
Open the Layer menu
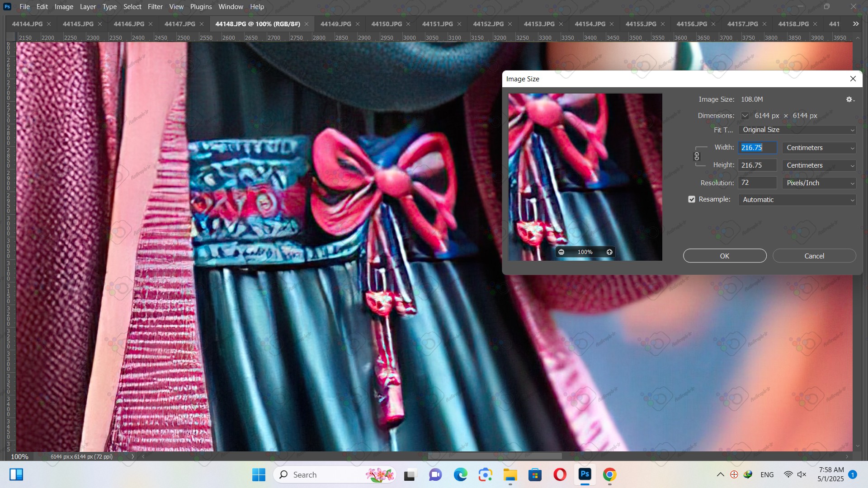88,7
